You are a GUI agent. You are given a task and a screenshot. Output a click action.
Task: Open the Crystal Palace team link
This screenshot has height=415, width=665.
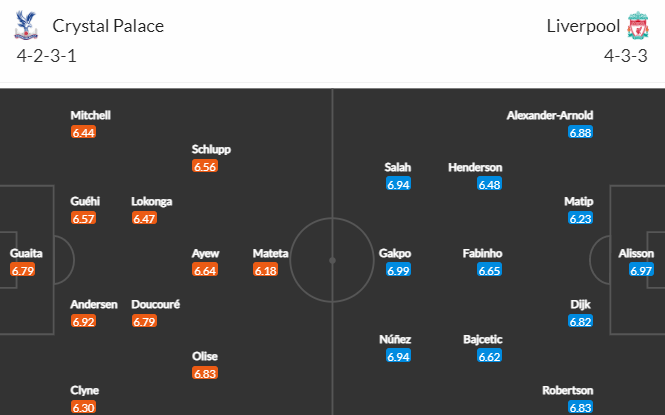108,26
